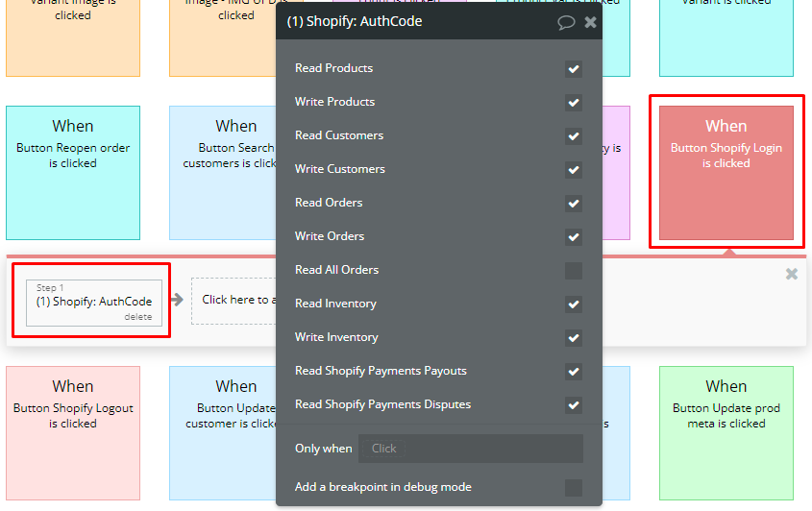Uncheck the Write Products permission
812x511 pixels.
point(574,103)
